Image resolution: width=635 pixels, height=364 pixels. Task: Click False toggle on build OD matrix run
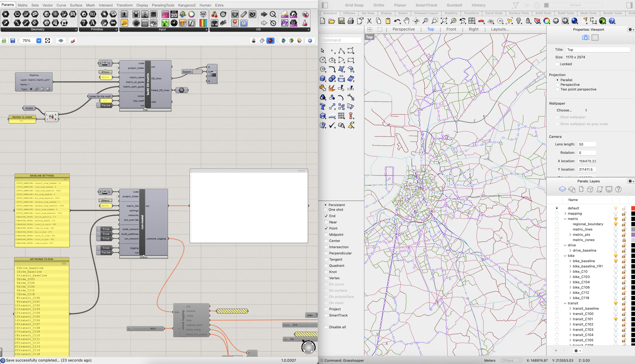click(x=106, y=105)
